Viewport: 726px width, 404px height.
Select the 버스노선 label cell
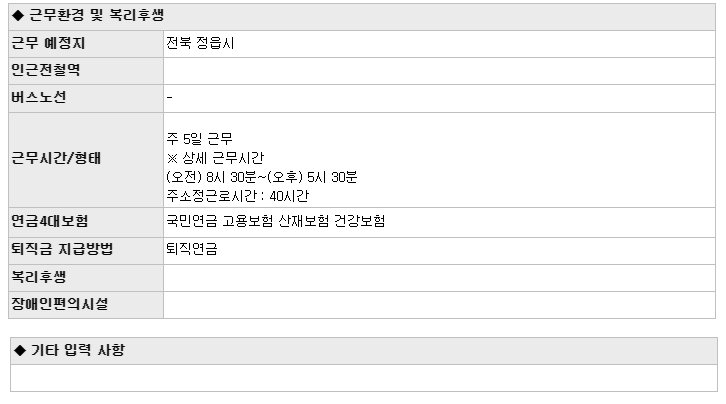(x=86, y=98)
